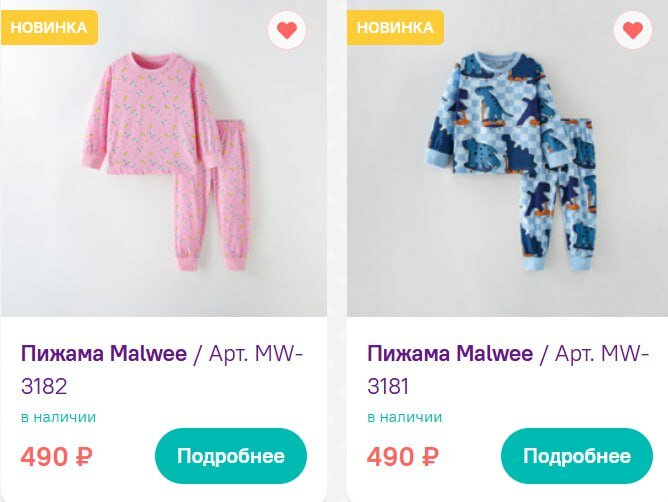Click the article number ending in 3182
This screenshot has height=502, width=668.
coord(44,386)
